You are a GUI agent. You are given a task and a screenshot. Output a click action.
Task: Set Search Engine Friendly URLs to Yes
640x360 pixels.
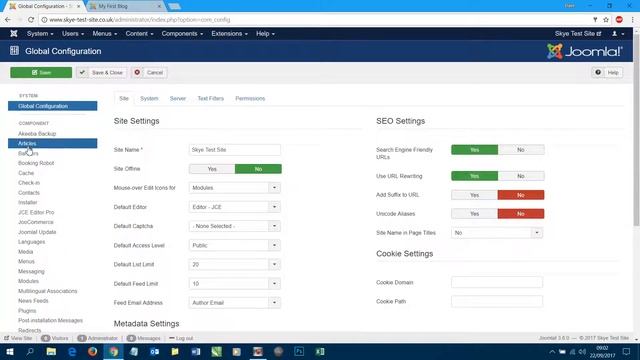click(474, 150)
